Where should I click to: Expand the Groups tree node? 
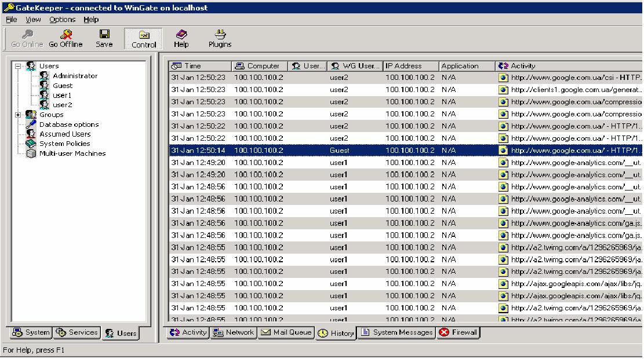17,115
